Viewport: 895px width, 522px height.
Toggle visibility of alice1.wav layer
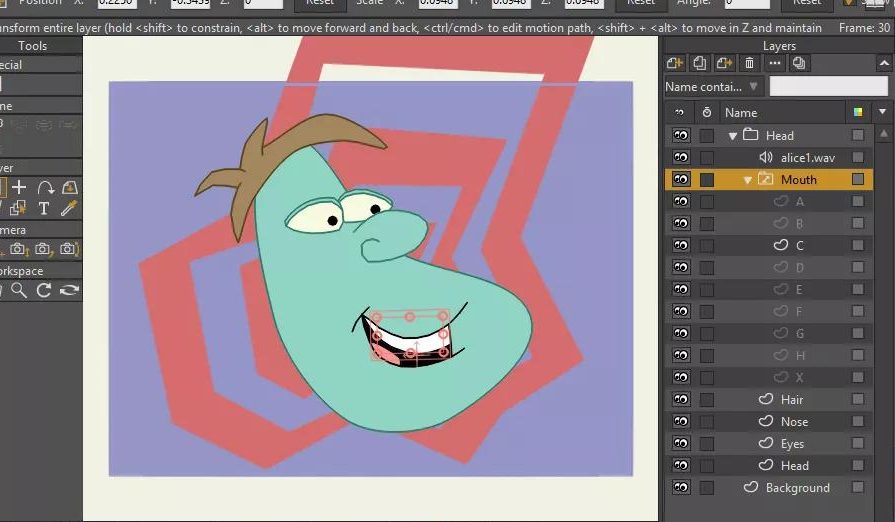tap(680, 157)
